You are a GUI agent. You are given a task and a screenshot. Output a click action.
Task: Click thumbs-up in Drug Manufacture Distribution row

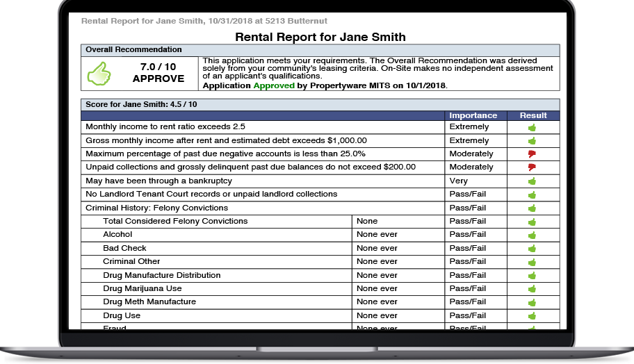[532, 276]
